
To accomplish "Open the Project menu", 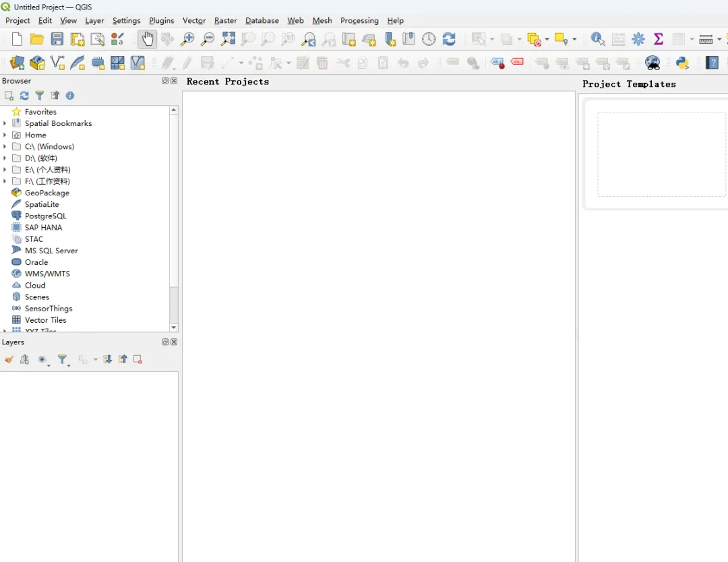I will point(18,20).
